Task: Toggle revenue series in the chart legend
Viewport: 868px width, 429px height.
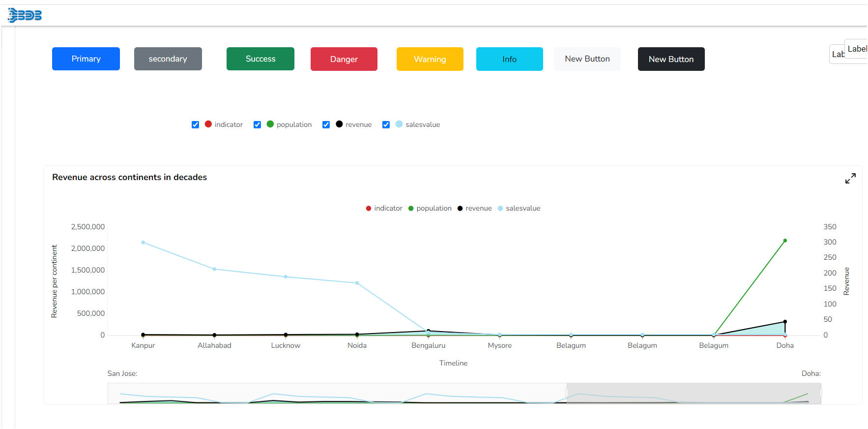Action: tap(474, 209)
